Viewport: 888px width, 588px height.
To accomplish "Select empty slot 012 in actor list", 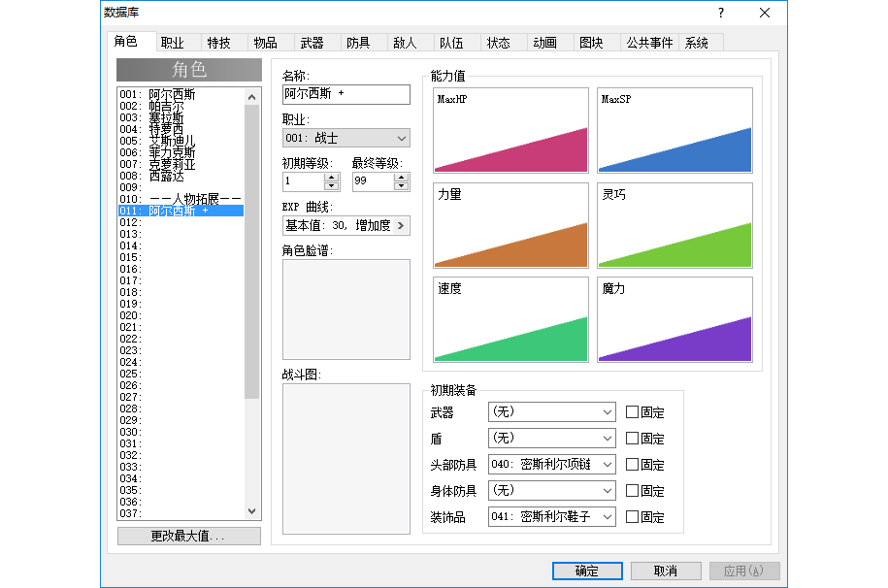I will point(181,222).
